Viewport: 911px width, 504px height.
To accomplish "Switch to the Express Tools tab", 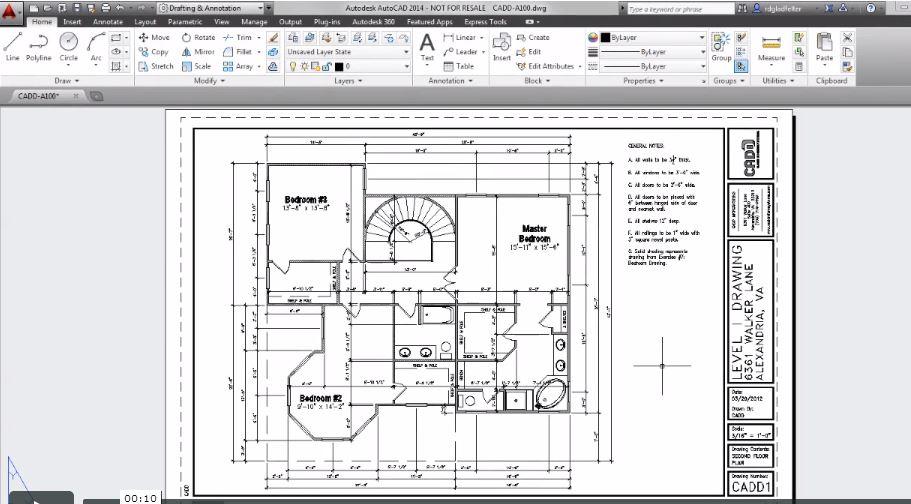I will [485, 22].
